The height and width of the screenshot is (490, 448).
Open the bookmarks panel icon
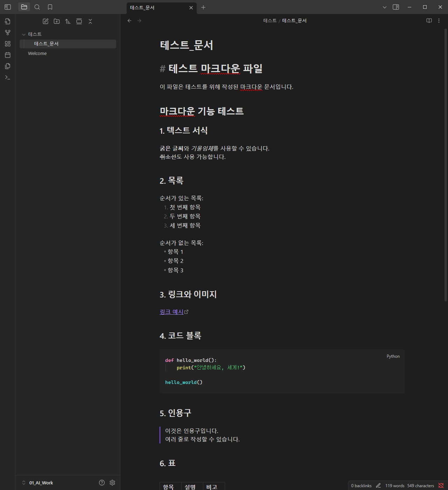50,7
